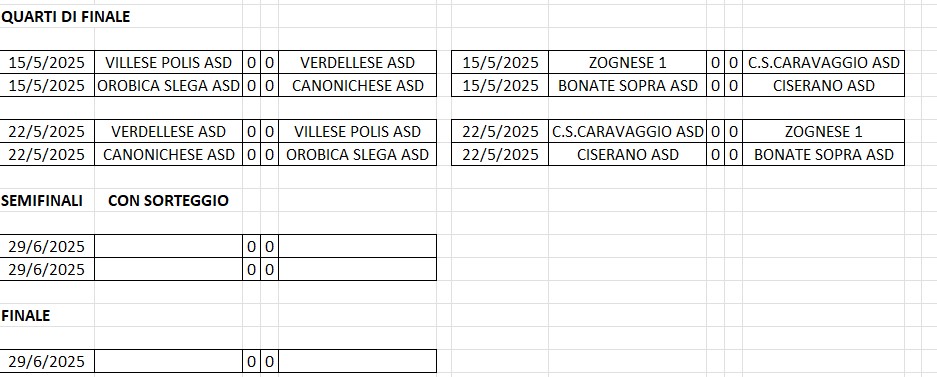This screenshot has width=937, height=377.
Task: Click the FINALE heading cell
Action: (x=26, y=315)
